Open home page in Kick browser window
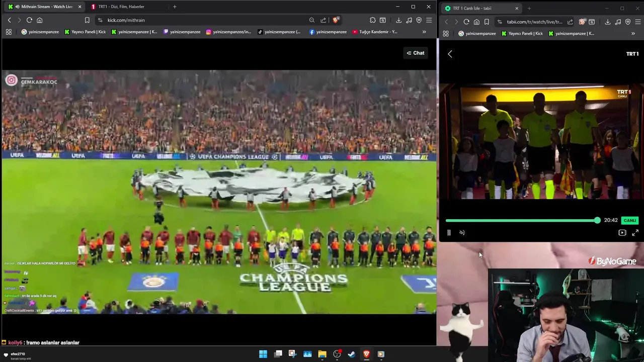The image size is (644, 362). click(39, 20)
